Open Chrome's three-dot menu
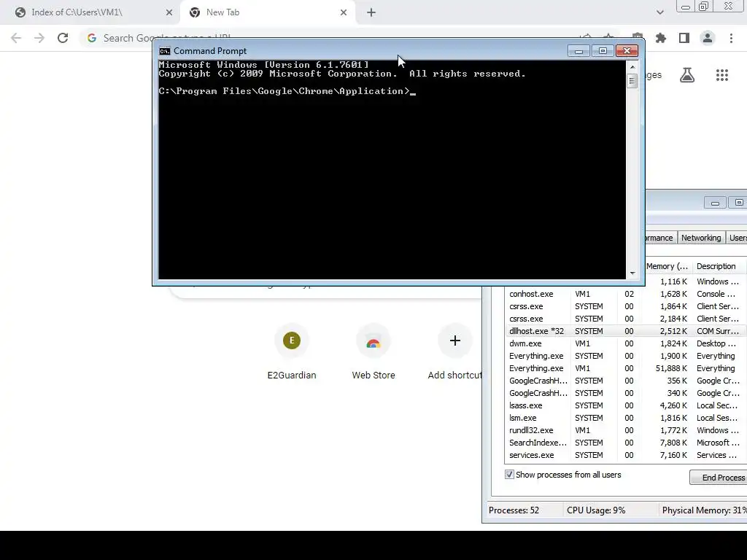This screenshot has width=747, height=560. point(731,38)
